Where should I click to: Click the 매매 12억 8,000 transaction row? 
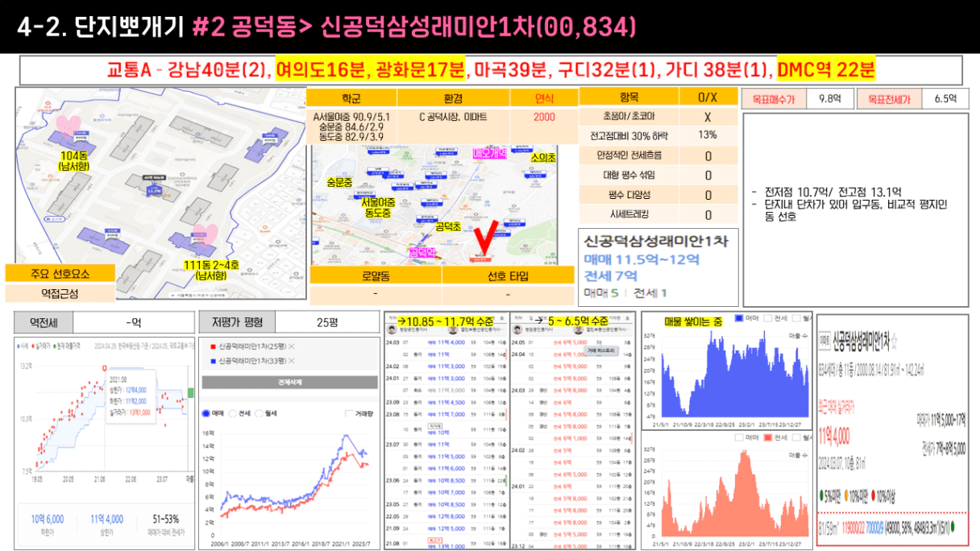[446, 516]
